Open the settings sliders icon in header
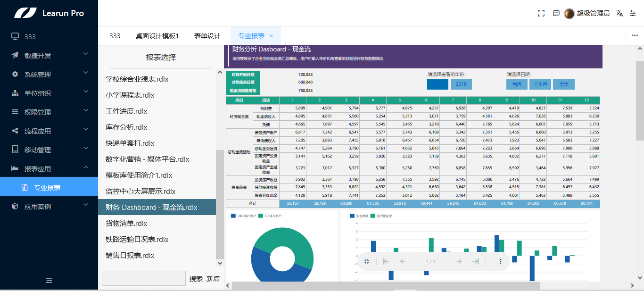 633,13
